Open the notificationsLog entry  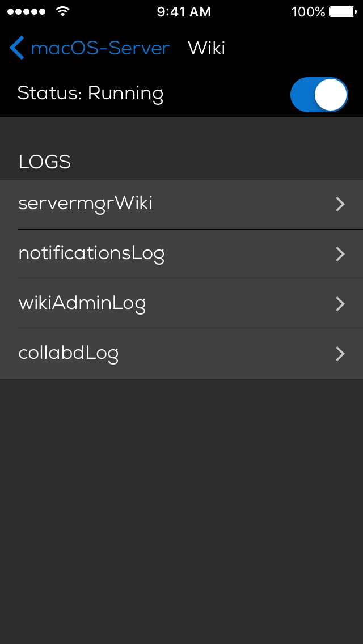92,253
